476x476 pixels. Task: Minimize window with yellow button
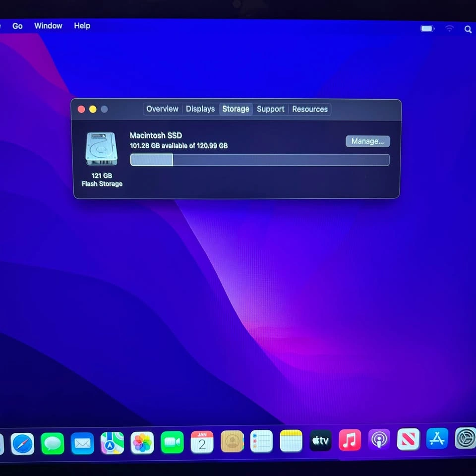(x=93, y=109)
